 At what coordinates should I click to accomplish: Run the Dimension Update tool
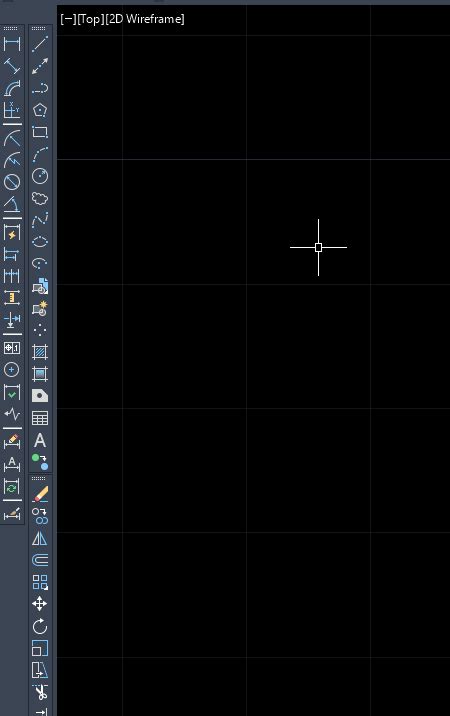click(12, 487)
